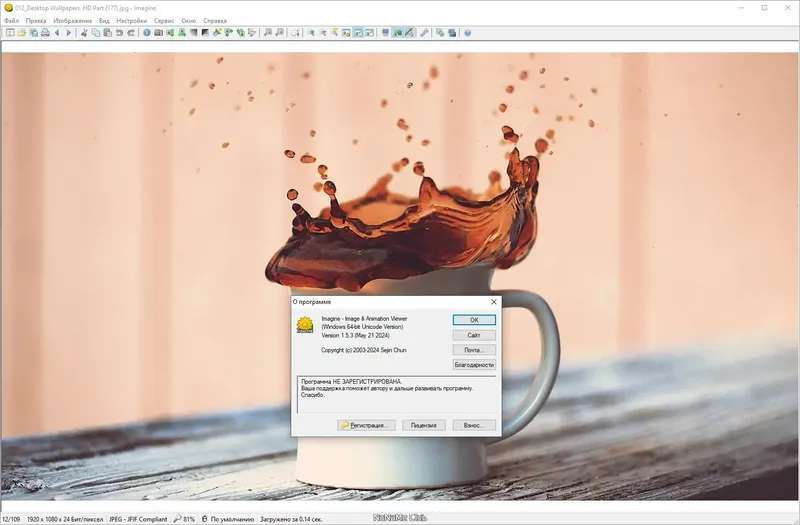Screen dimensions: 800x525
Task: Click the 81% zoom status entry
Action: pos(185,519)
